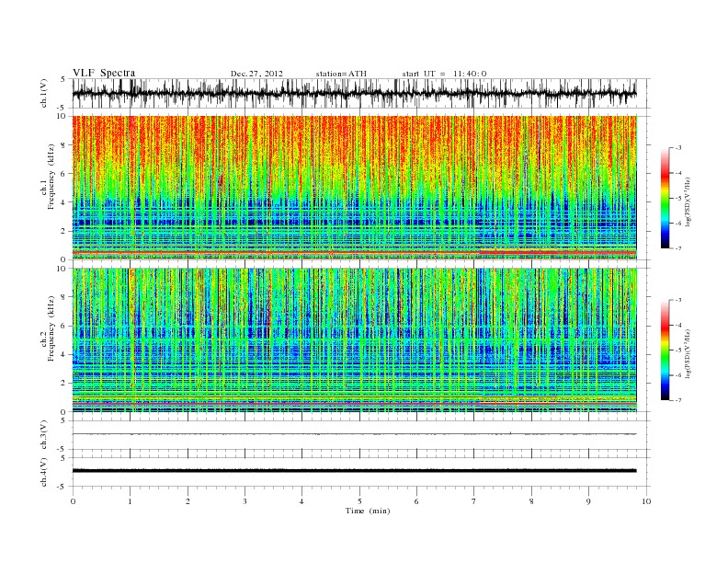Click the ch.1 frequency tick "4"

coord(63,202)
